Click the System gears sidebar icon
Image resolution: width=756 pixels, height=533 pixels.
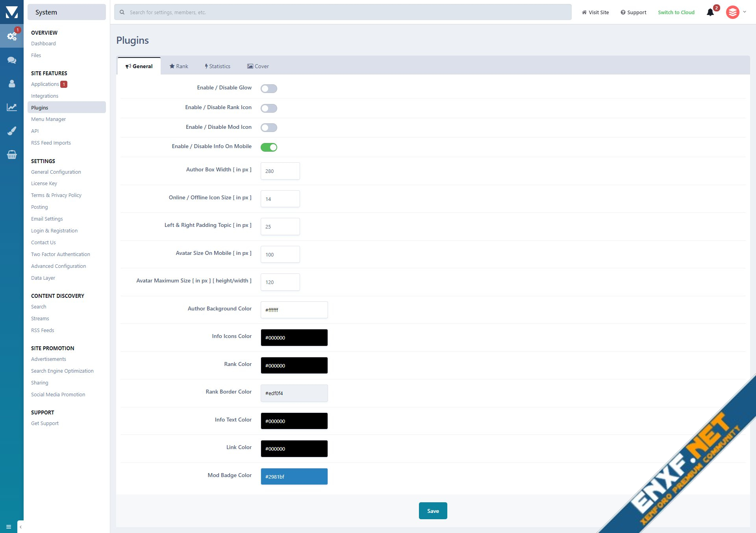[12, 36]
